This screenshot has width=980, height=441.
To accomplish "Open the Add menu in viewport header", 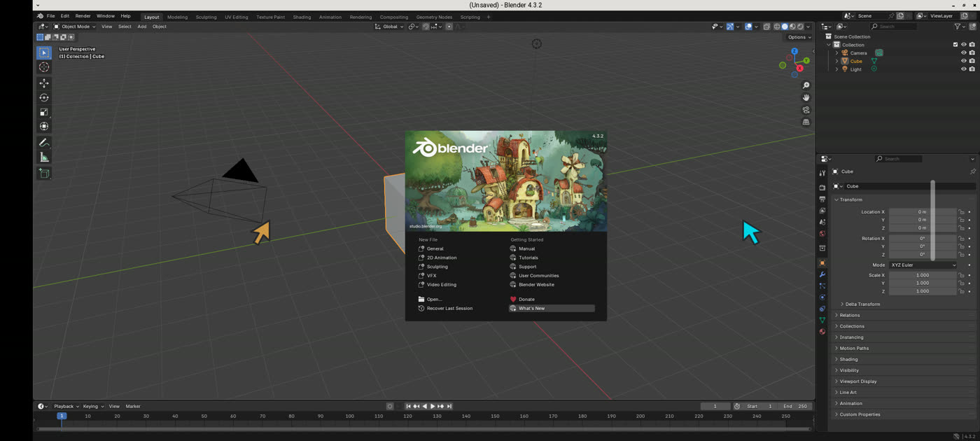I will (x=141, y=27).
